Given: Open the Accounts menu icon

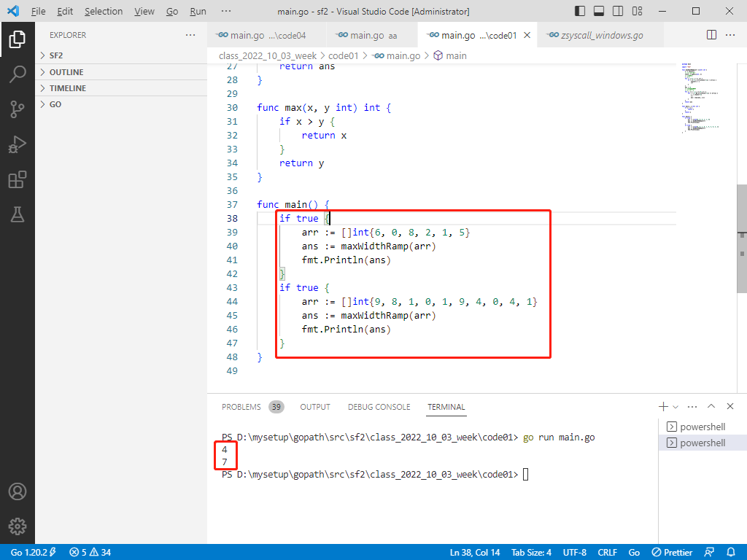Looking at the screenshot, I should tap(18, 491).
